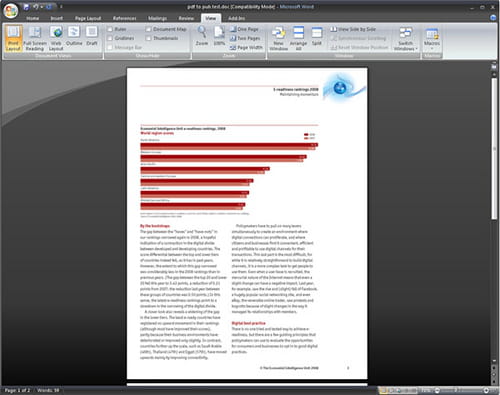
Task: Open the Mailings ribbon tab
Action: pyautogui.click(x=157, y=18)
